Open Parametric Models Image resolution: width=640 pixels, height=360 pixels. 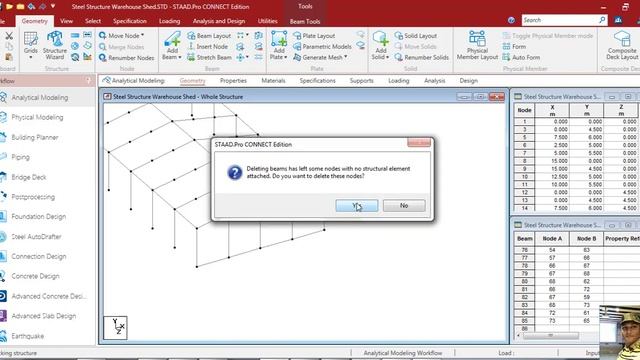point(322,47)
